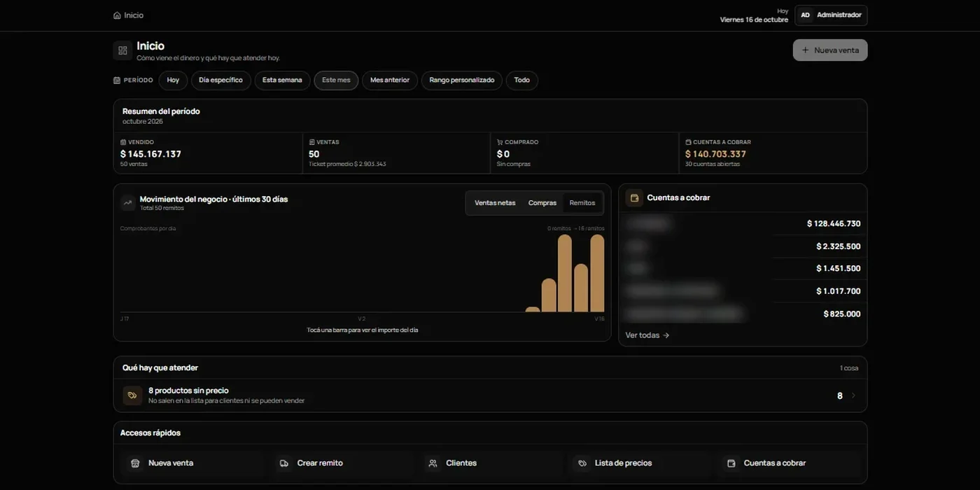Select the Mes anterior period filter
This screenshot has height=490, width=980.
390,80
